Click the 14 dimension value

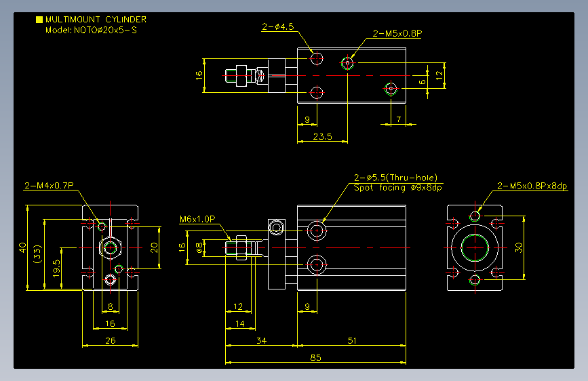coord(240,323)
